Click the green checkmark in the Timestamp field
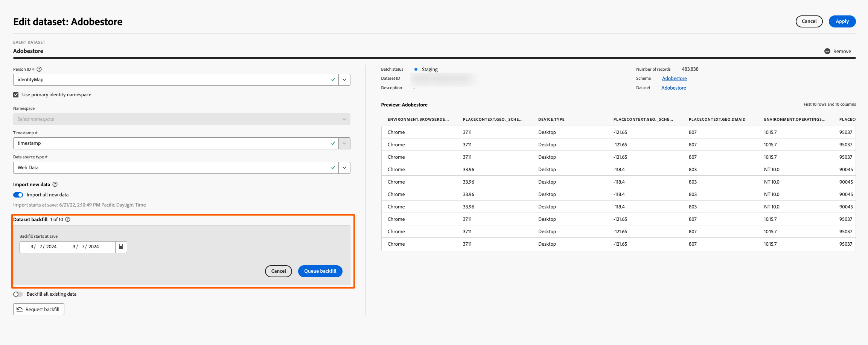The width and height of the screenshot is (868, 345). point(333,143)
